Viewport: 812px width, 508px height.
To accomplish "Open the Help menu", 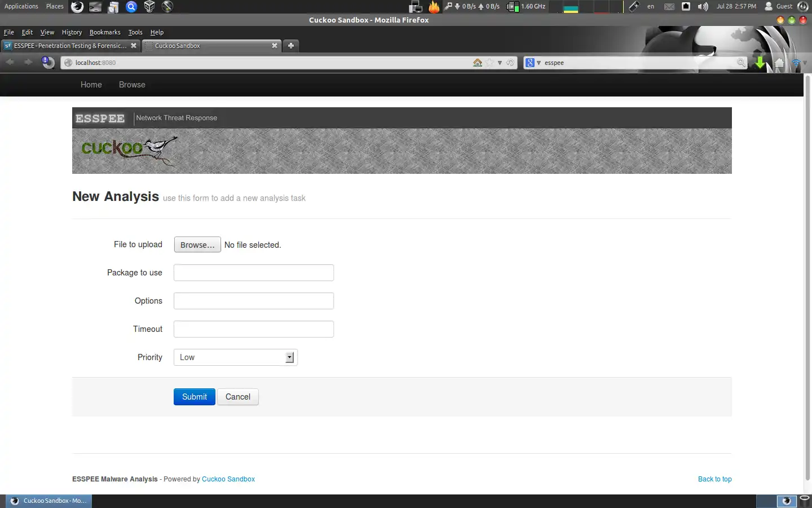I will 157,32.
